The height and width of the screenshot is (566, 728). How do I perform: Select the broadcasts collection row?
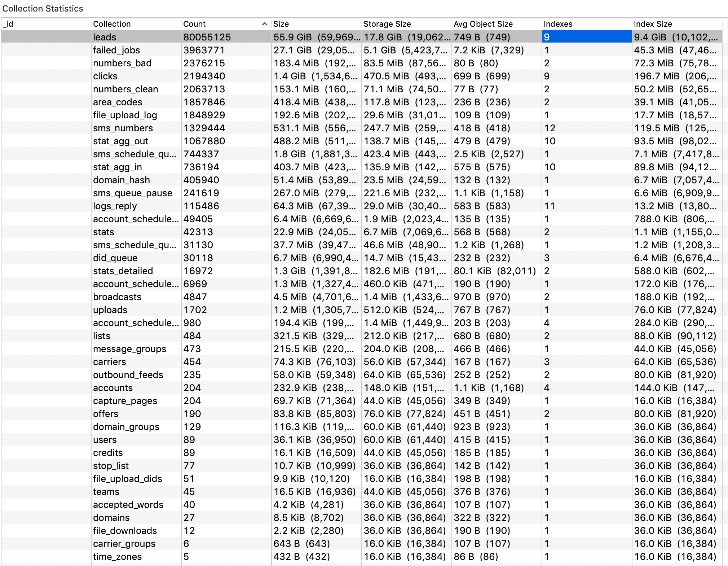(x=117, y=297)
